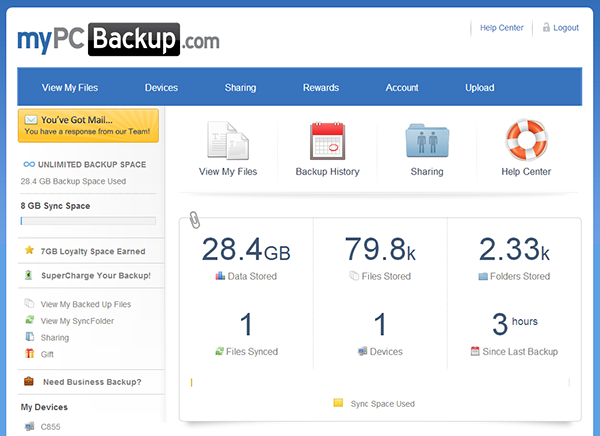Viewport: 600px width, 436px height.
Task: Click the Sharing link in sidebar
Action: (x=55, y=338)
